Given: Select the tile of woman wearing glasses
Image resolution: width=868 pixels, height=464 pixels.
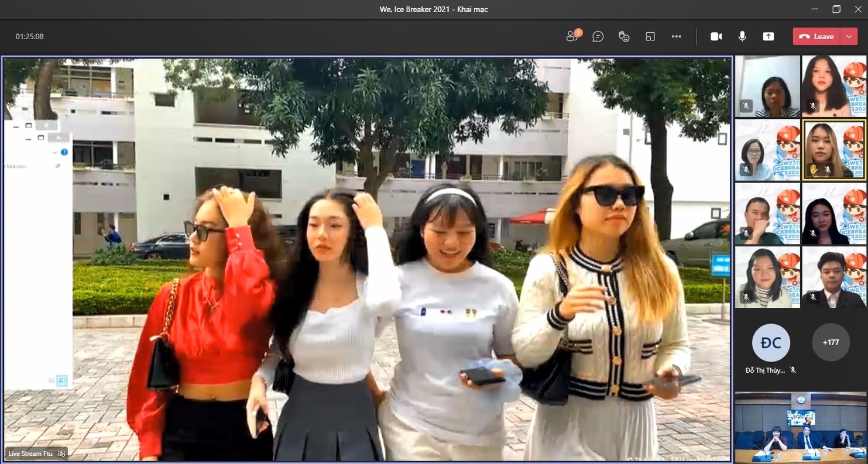Looking at the screenshot, I should click(x=767, y=150).
